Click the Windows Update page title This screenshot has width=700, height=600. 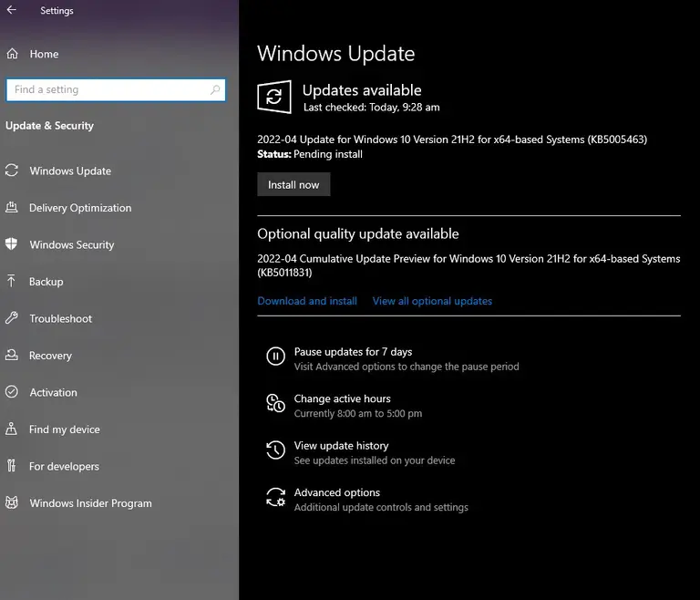point(335,54)
